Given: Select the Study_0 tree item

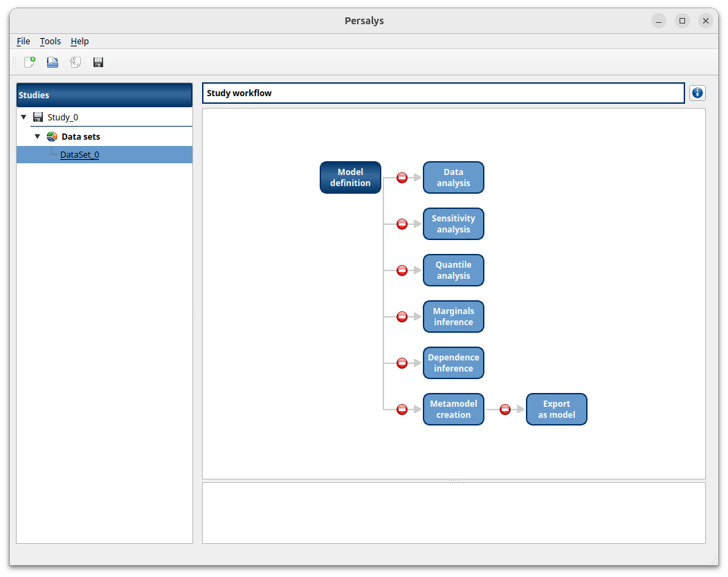Looking at the screenshot, I should click(63, 117).
